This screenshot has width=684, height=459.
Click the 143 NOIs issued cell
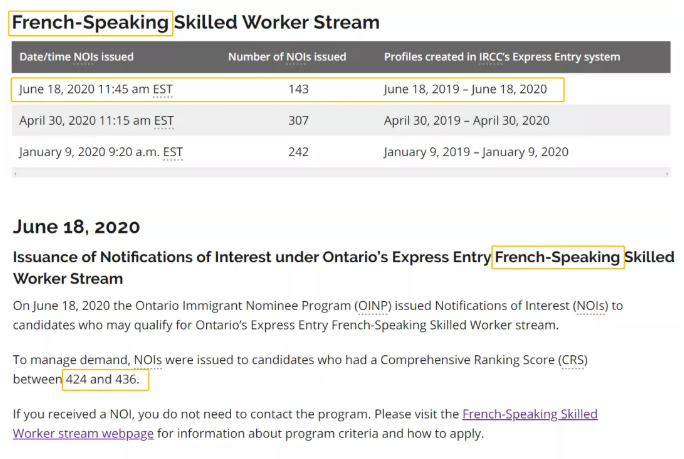click(297, 89)
